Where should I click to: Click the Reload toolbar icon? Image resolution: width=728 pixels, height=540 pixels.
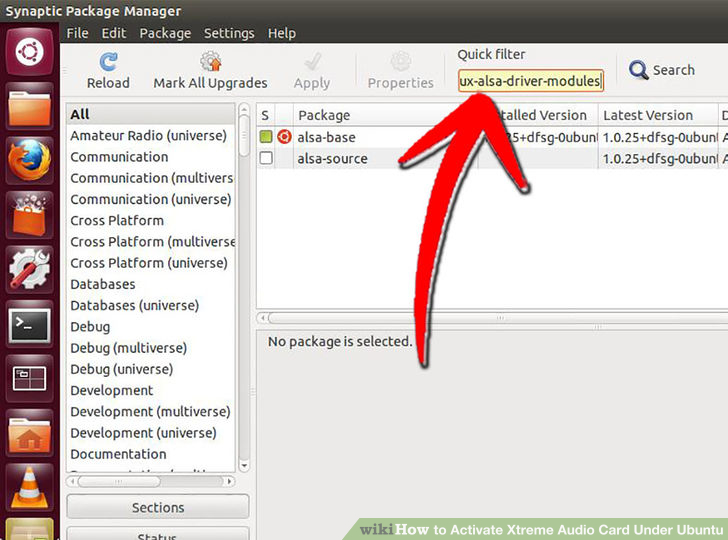pyautogui.click(x=108, y=62)
